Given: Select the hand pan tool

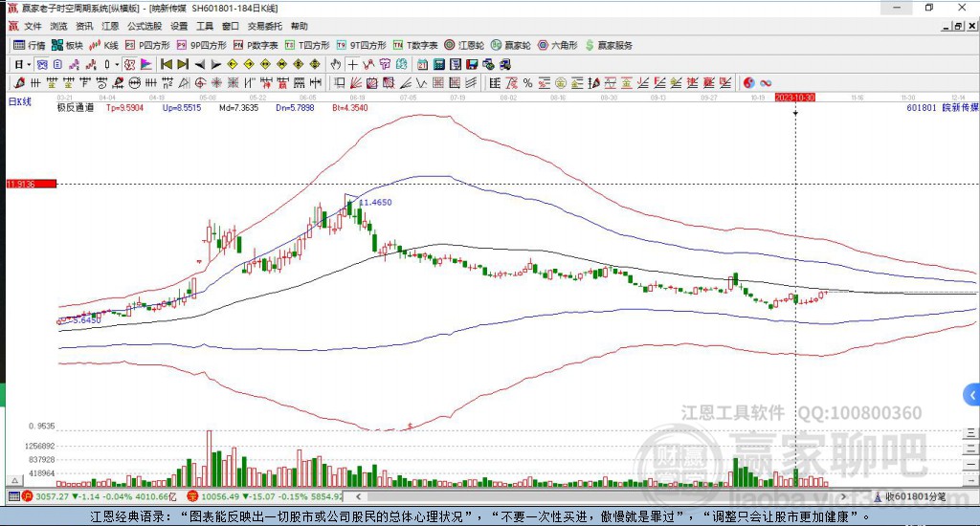Looking at the screenshot, I should pos(336,64).
